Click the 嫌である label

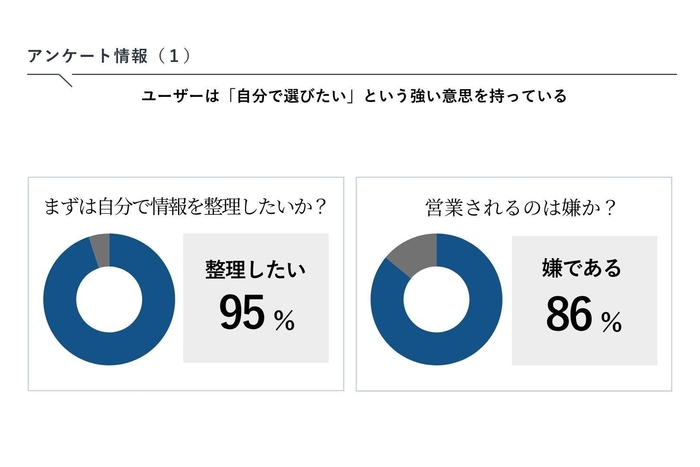click(582, 268)
